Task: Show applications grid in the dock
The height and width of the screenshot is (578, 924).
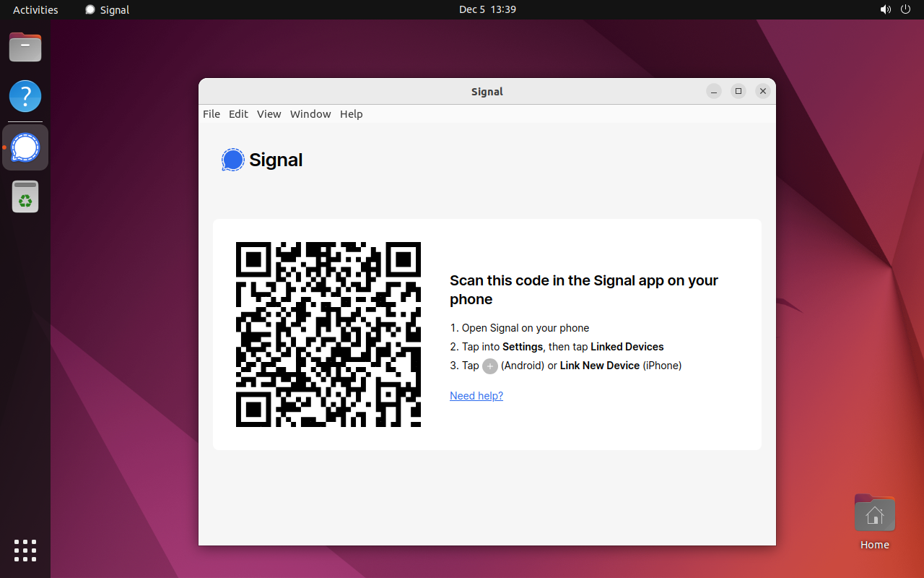Action: tap(25, 550)
